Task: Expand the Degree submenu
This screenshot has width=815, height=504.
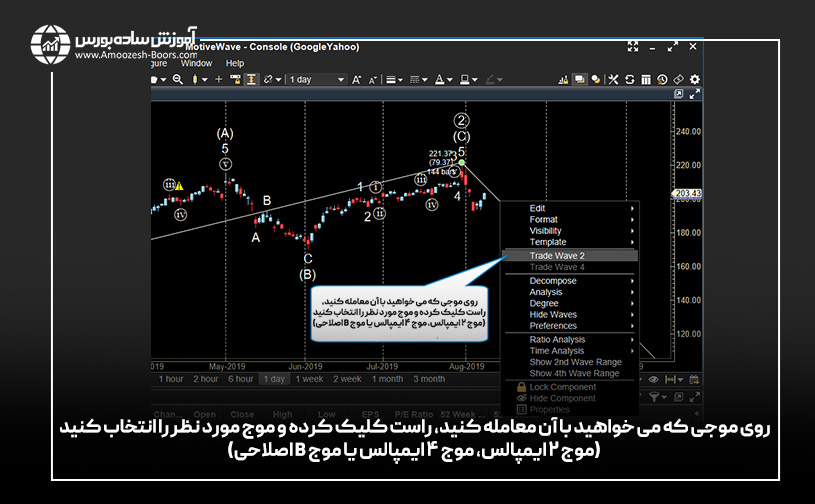Action: point(570,303)
